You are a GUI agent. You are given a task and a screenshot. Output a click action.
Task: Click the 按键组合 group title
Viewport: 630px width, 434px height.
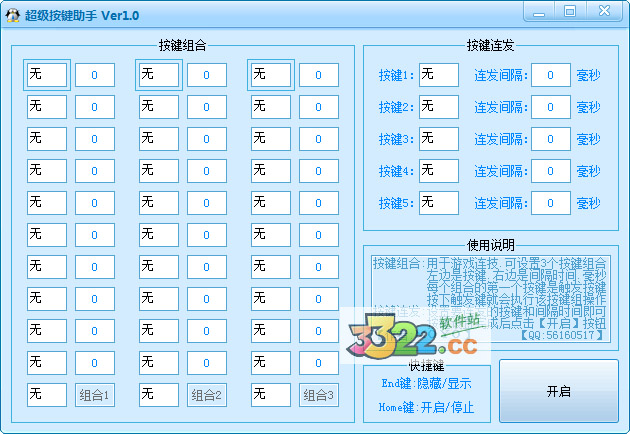(x=182, y=45)
